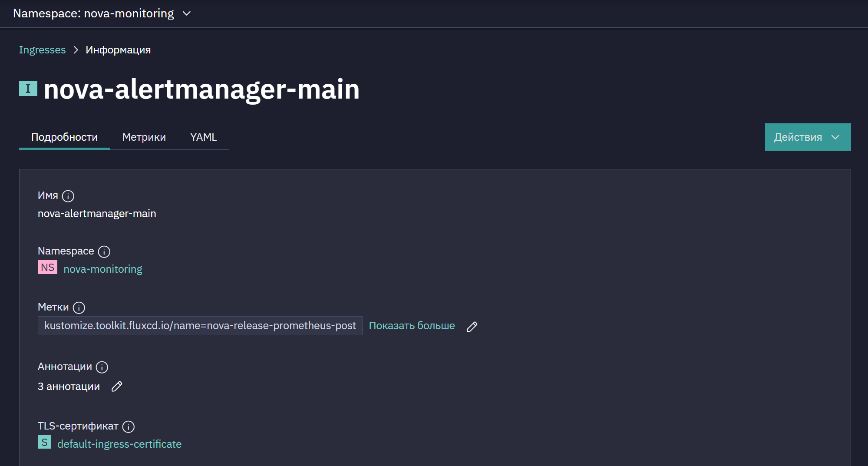The height and width of the screenshot is (466, 868).
Task: Show more labels via Показать больше
Action: coord(412,326)
